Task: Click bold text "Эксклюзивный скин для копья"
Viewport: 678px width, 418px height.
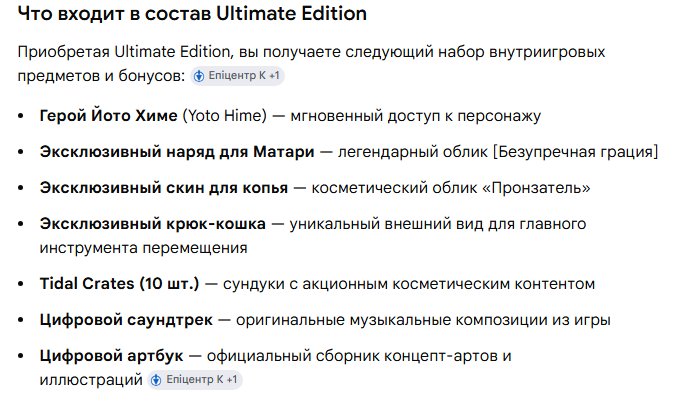Action: 163,188
